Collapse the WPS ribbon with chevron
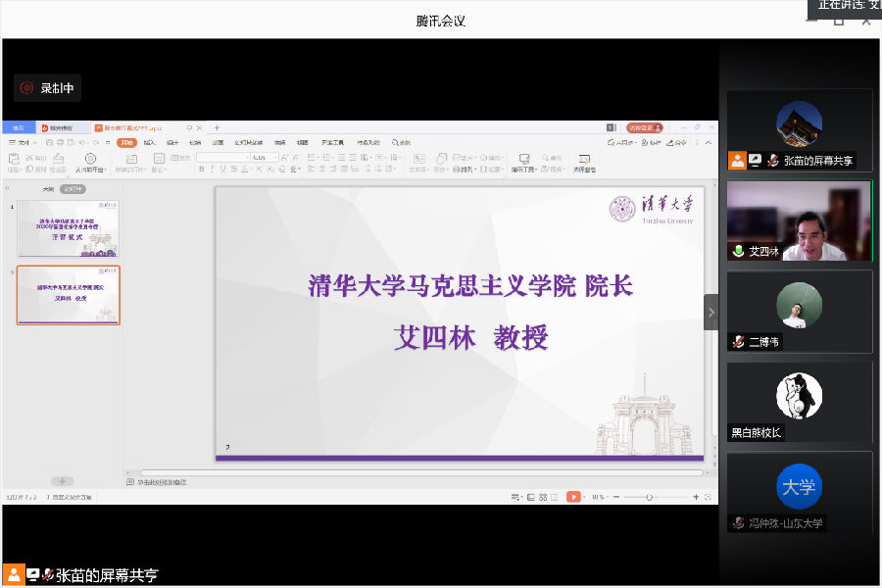Image resolution: width=882 pixels, height=588 pixels. 709,143
